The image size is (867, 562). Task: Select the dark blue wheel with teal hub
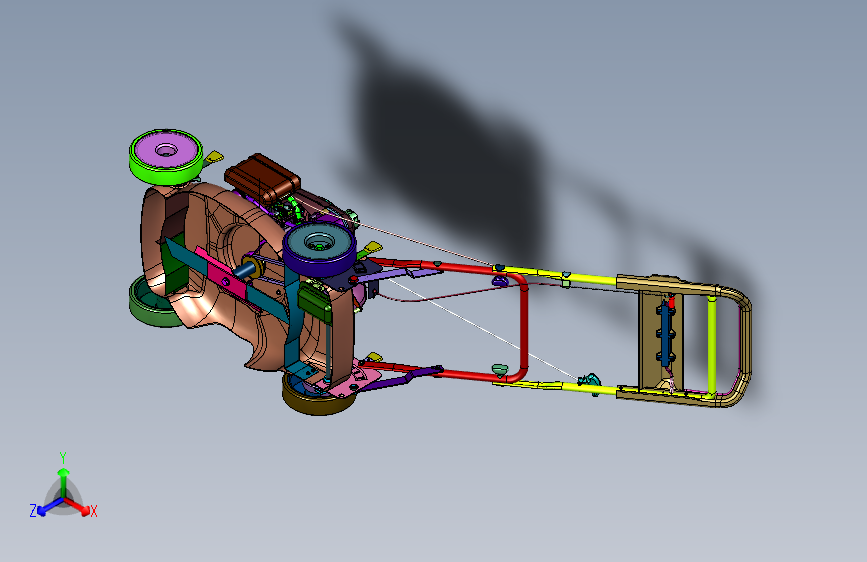point(320,249)
